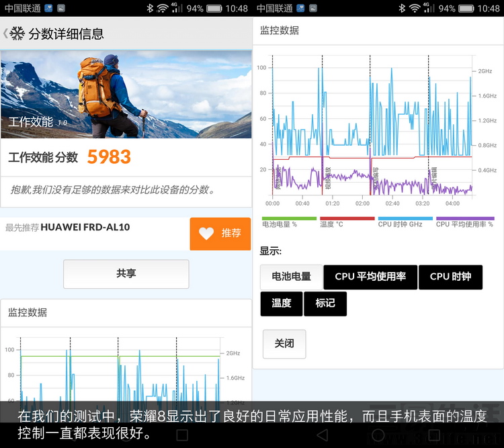The height and width of the screenshot is (448, 504).
Task: Tap the 温度 °C red legend swatch
Action: (x=347, y=218)
